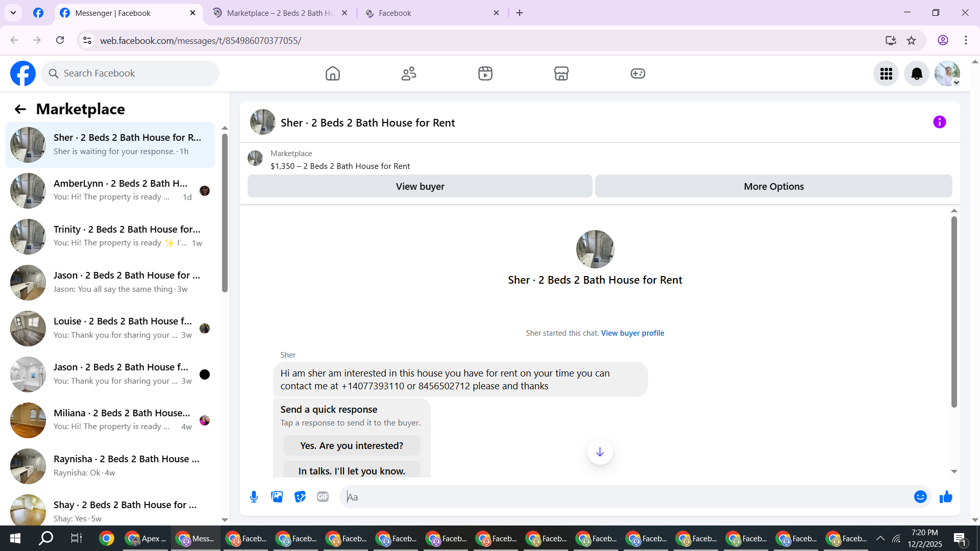Click the View buyer button
This screenshot has height=551, width=980.
(x=420, y=187)
